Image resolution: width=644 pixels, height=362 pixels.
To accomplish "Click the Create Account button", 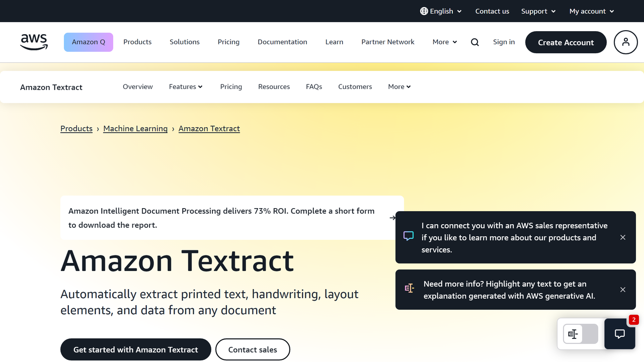I will pyautogui.click(x=566, y=42).
